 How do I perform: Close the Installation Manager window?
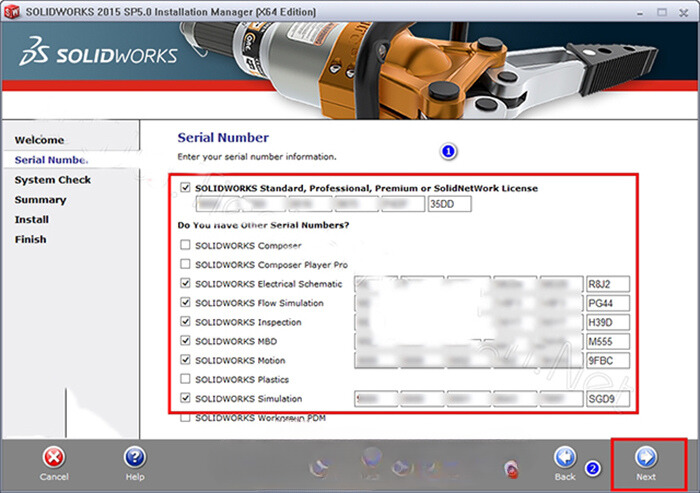pos(683,13)
